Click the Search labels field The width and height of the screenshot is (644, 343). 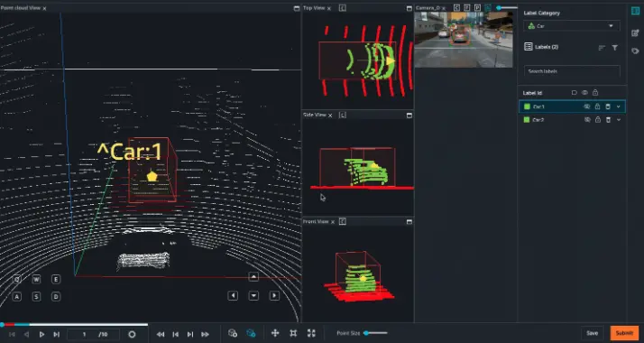coord(572,71)
